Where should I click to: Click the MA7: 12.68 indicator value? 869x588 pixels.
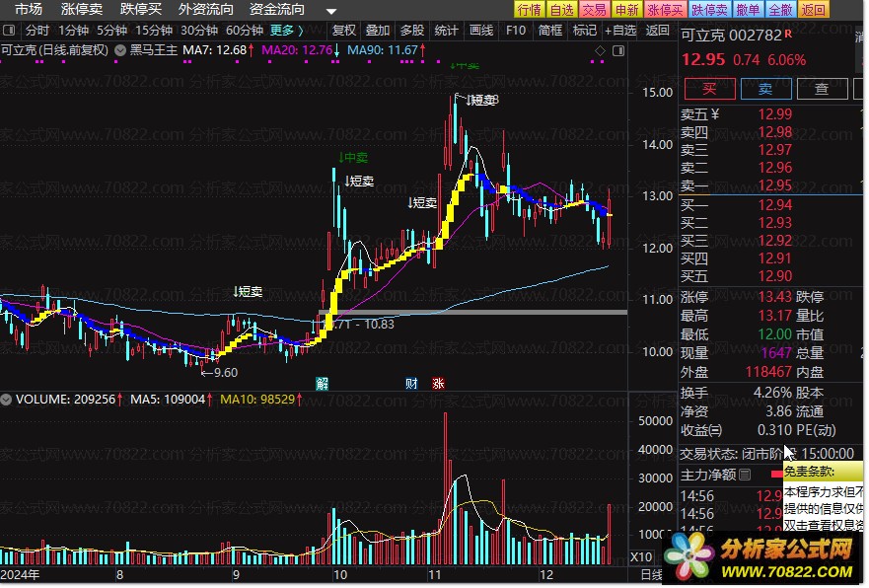coord(214,50)
